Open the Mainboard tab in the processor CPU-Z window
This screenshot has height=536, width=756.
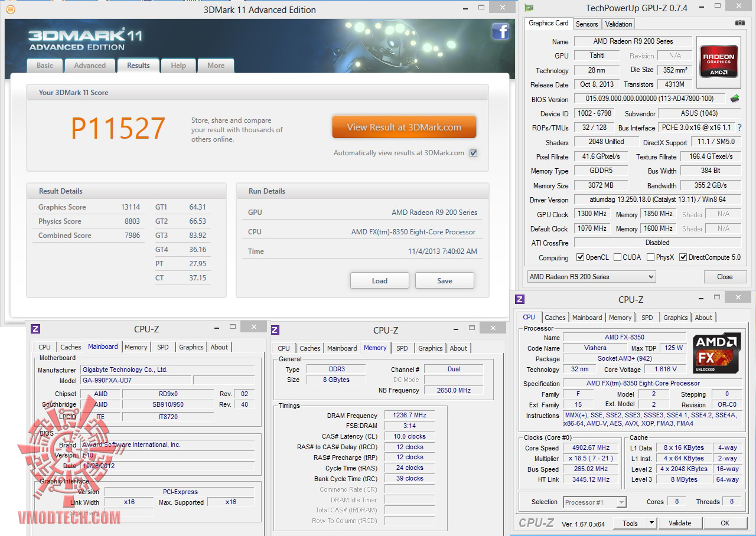[587, 318]
